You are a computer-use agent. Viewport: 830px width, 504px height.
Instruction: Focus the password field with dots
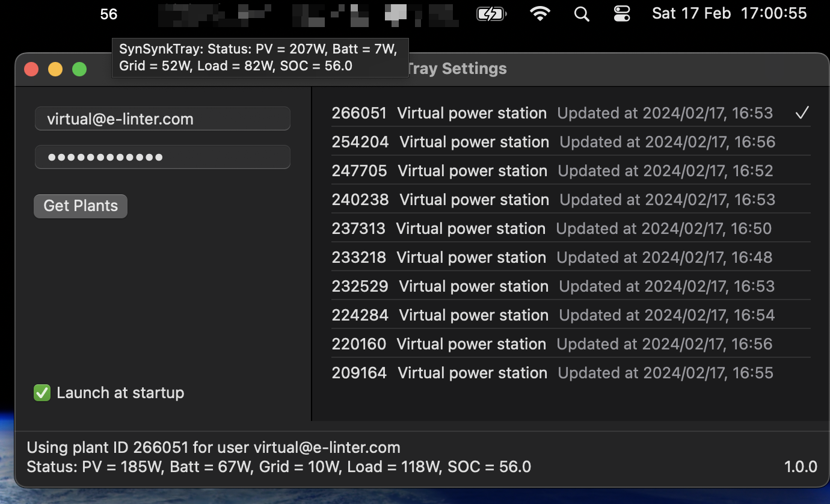coord(162,157)
